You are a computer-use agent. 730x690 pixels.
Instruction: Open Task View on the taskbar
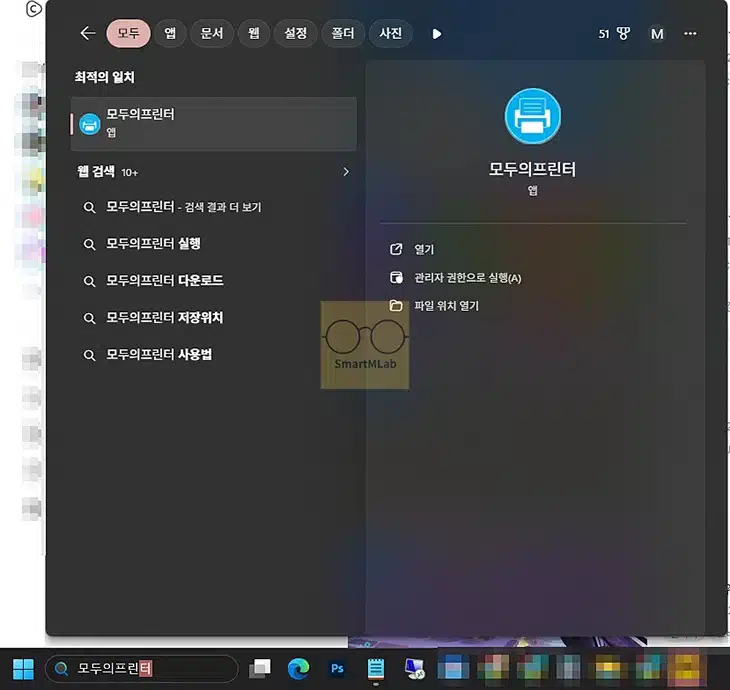(x=260, y=669)
